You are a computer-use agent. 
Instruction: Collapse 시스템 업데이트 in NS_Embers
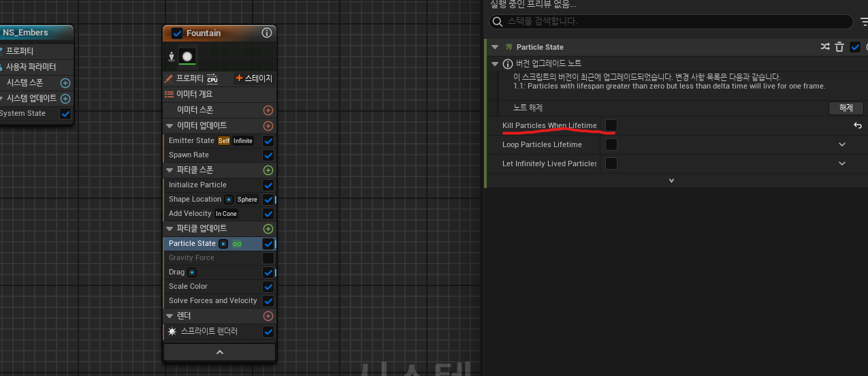coord(0,99)
